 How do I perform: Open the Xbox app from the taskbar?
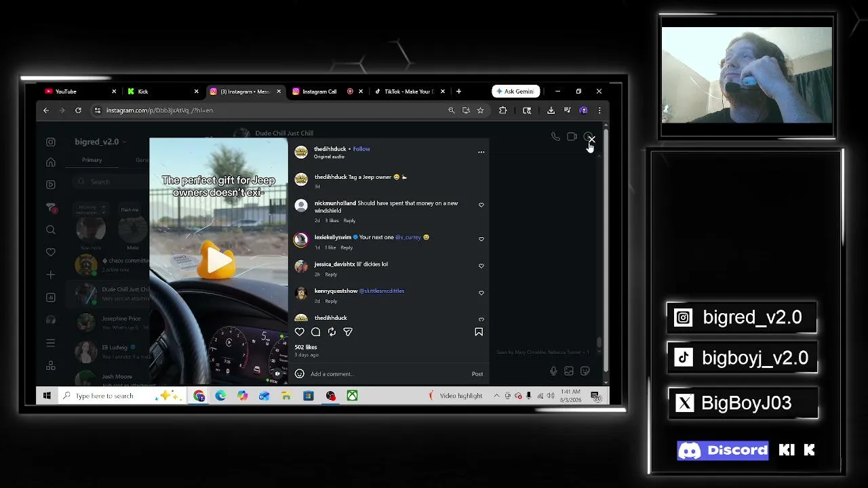(352, 396)
